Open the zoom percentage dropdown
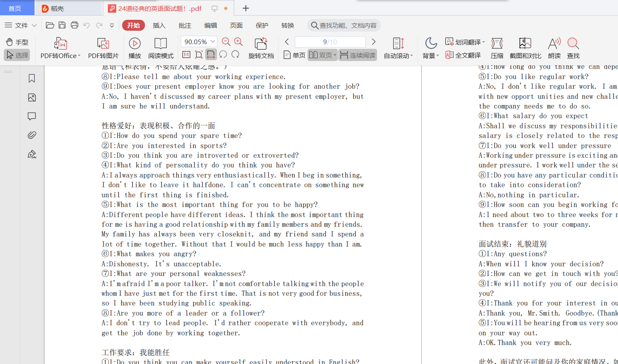 point(213,41)
